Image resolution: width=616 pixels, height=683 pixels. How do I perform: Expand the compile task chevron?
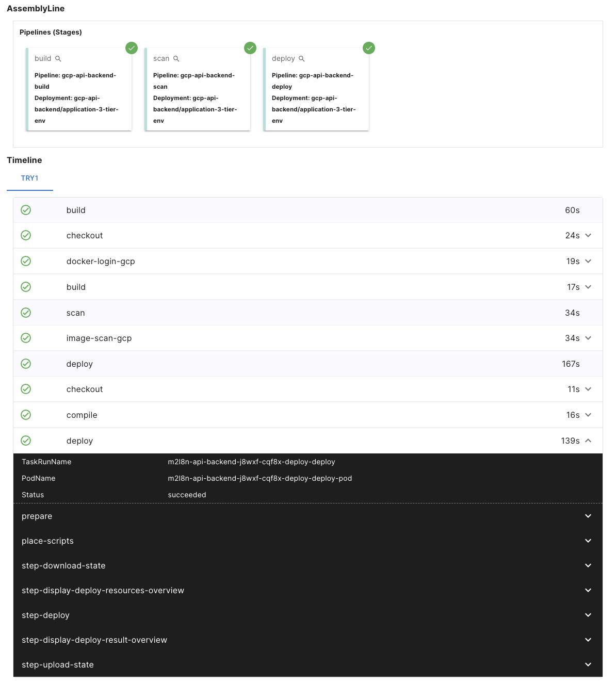click(x=588, y=415)
